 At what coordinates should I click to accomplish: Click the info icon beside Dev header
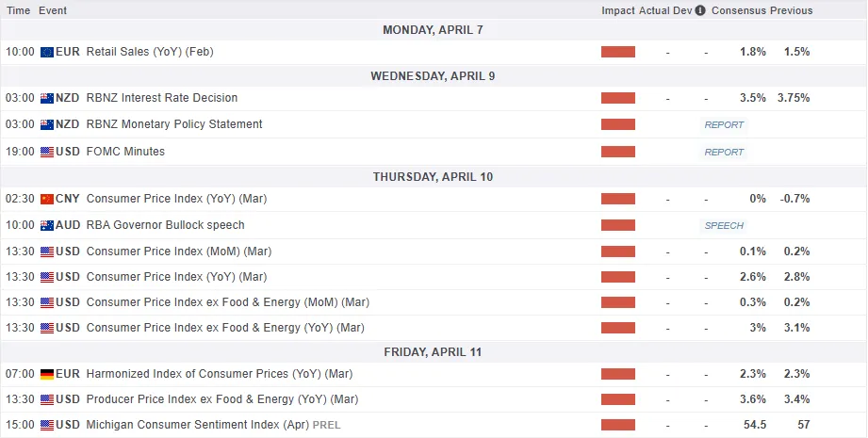pos(700,10)
